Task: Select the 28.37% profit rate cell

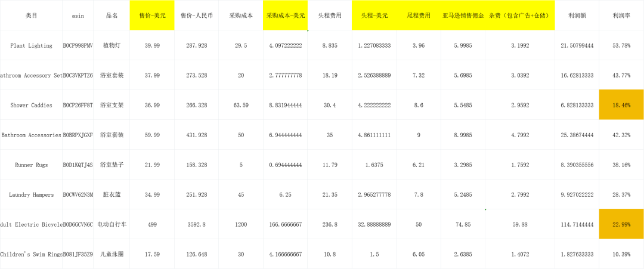Action: pyautogui.click(x=621, y=194)
